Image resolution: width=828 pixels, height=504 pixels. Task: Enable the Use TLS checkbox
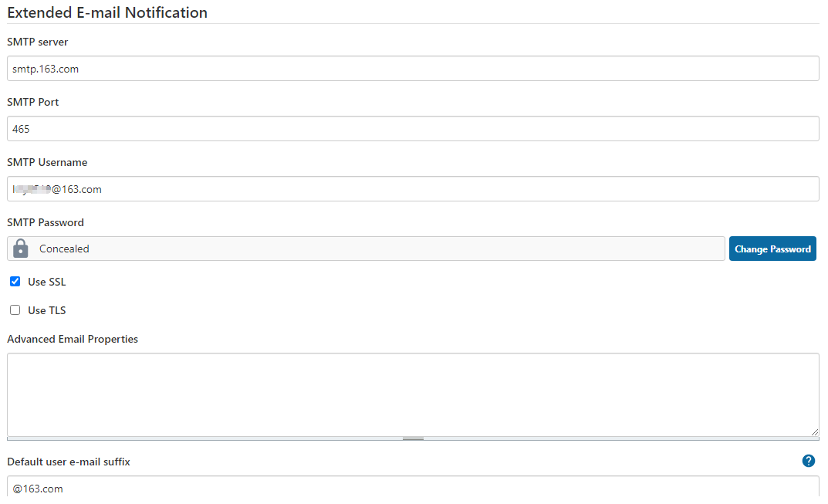(x=15, y=310)
